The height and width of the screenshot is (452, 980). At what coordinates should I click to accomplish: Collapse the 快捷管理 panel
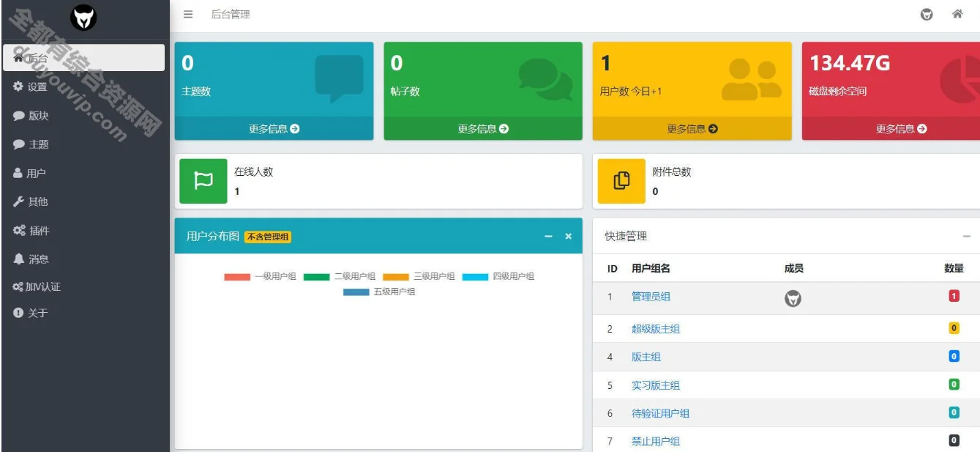(967, 237)
